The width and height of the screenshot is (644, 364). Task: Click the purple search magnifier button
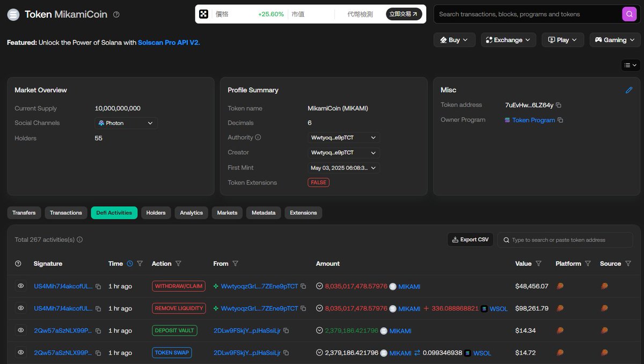click(630, 14)
